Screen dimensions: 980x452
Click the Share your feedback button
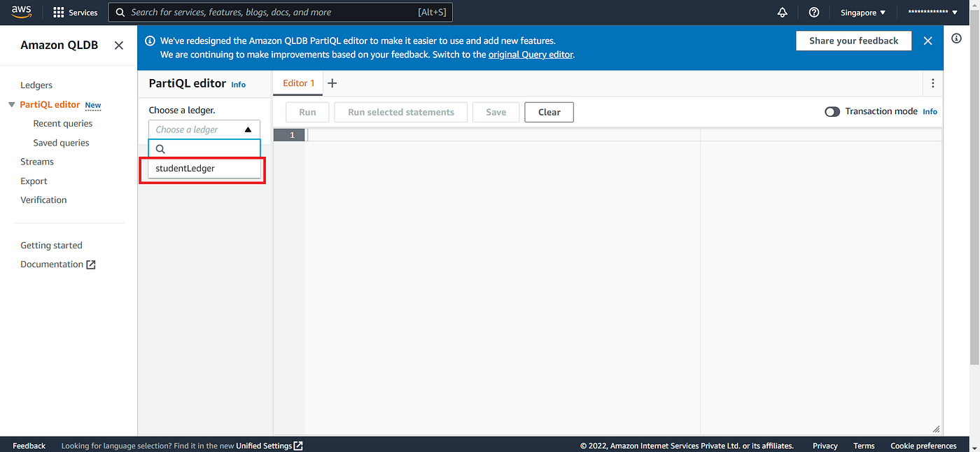pos(853,41)
